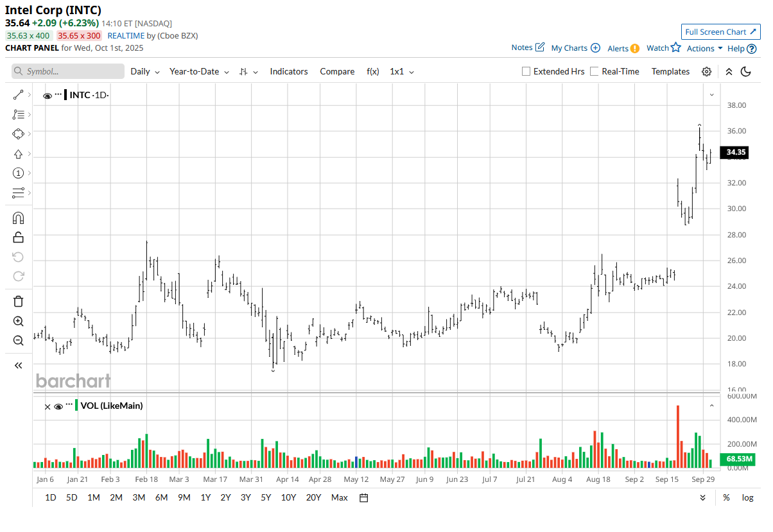773x532 pixels.
Task: Open the bar chart type dropdown
Action: pos(248,71)
